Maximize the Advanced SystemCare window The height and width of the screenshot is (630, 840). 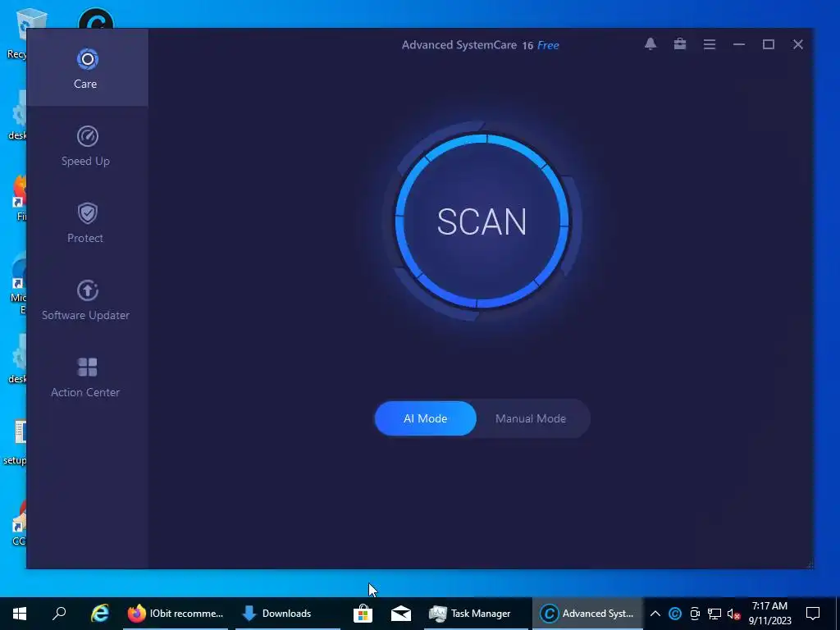pos(768,44)
